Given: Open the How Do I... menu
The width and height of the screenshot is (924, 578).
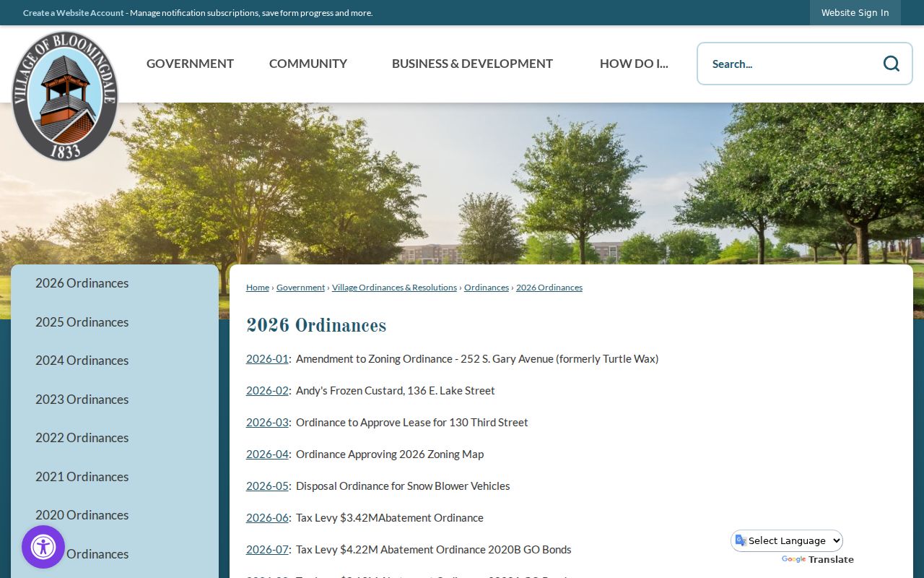Looking at the screenshot, I should coord(634,64).
